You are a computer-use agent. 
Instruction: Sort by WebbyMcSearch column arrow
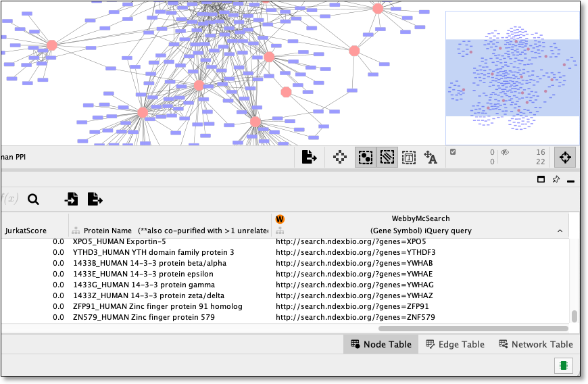coord(560,231)
